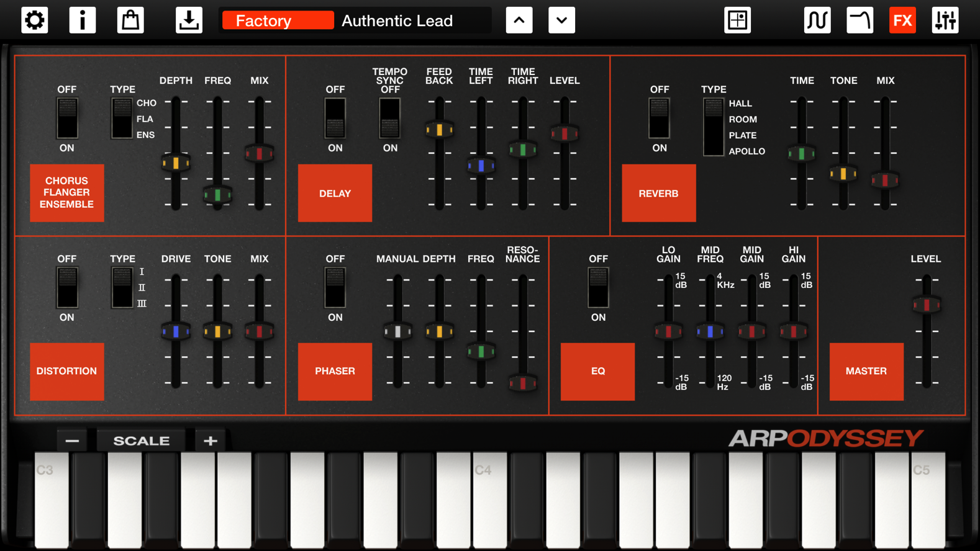Open the info page icon

tap(83, 20)
